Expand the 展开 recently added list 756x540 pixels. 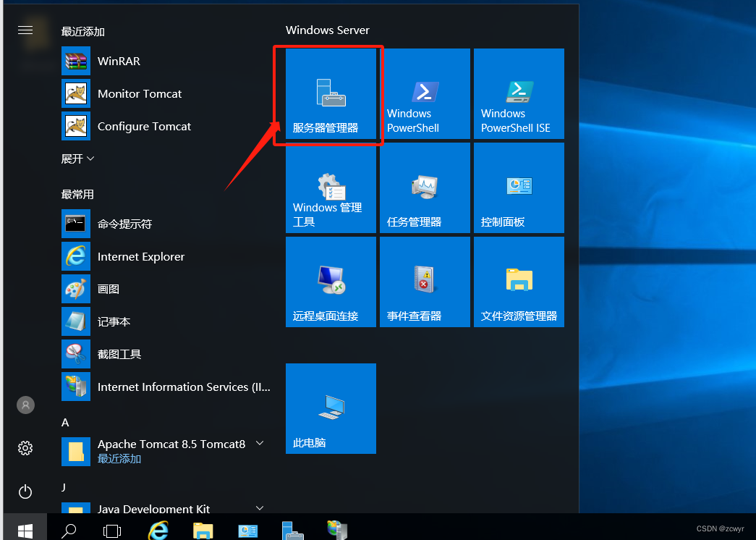(77, 159)
